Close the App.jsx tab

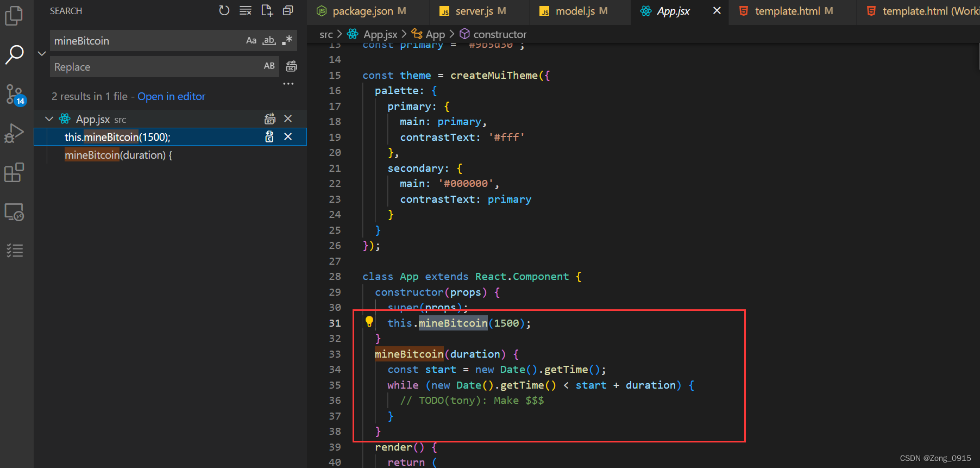click(717, 10)
